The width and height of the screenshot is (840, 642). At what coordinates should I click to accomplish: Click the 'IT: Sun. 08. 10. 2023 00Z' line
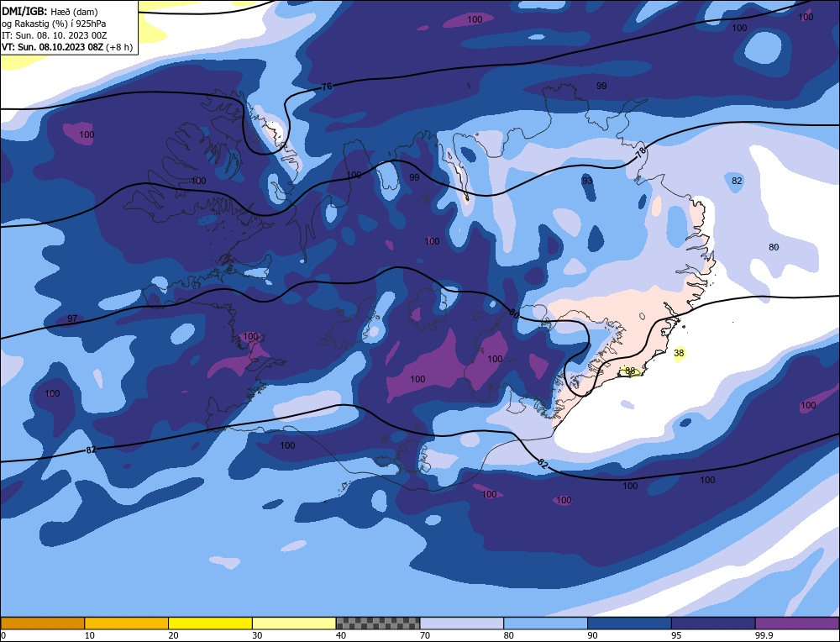(54, 35)
